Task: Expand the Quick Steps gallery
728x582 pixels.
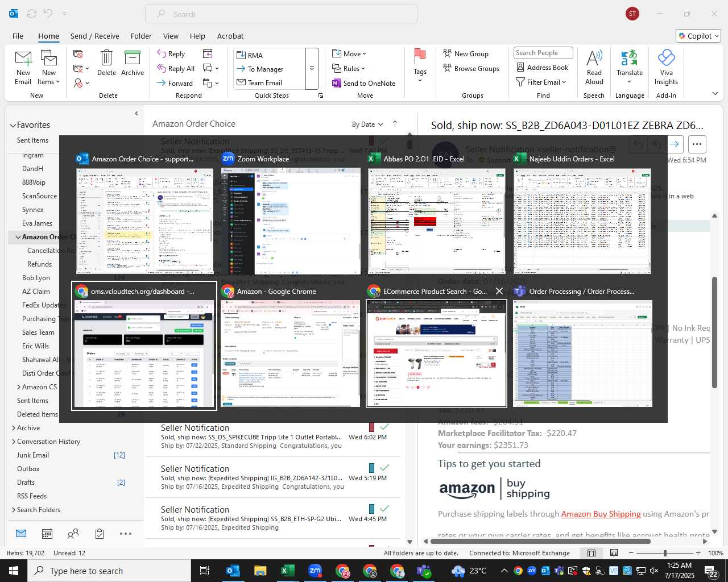Action: pos(312,69)
